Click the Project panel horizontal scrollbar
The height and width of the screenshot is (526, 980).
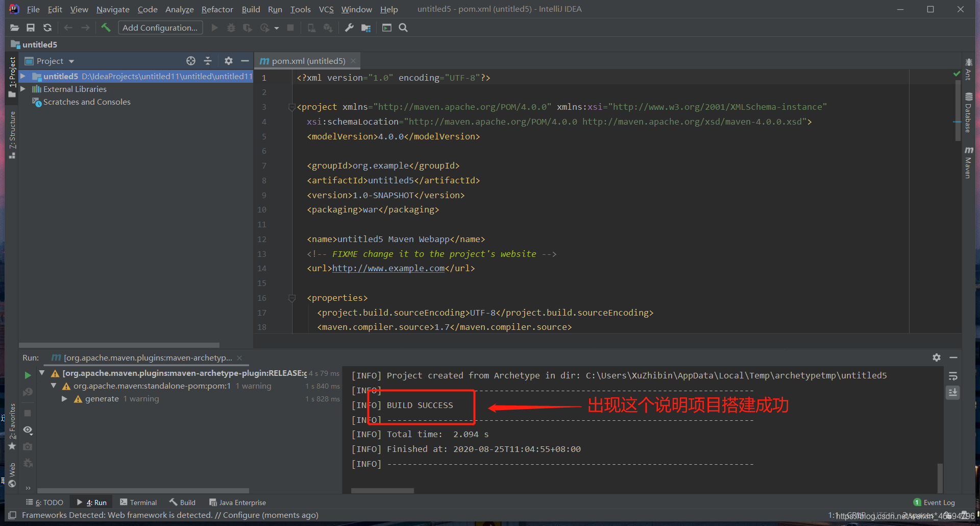(x=119, y=345)
